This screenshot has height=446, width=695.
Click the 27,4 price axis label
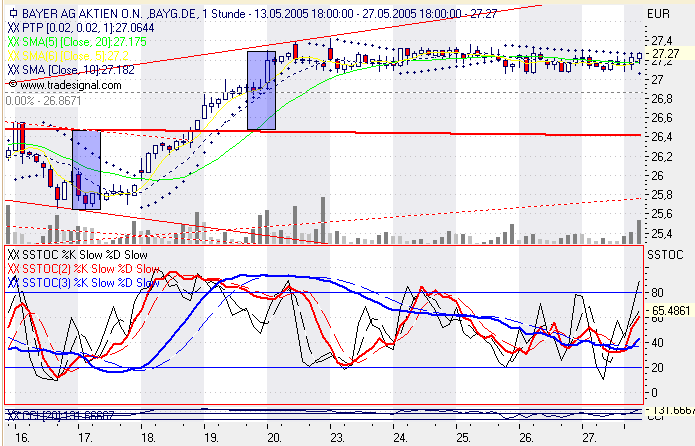(x=661, y=41)
